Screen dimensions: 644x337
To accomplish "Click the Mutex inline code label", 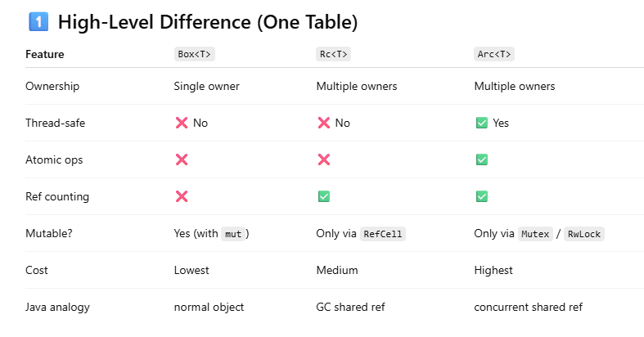I will [537, 234].
